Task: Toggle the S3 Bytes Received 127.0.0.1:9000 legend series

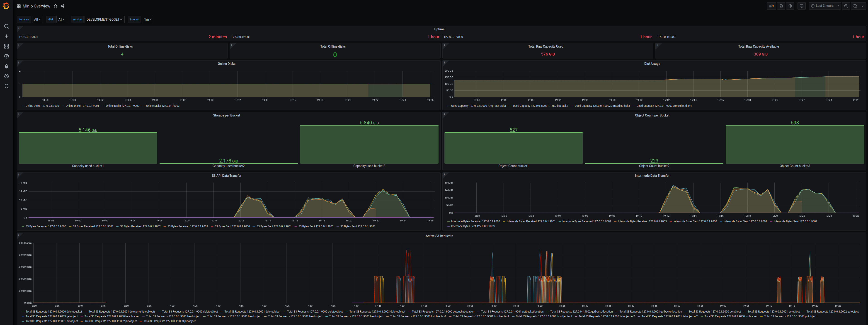Action: click(x=46, y=227)
